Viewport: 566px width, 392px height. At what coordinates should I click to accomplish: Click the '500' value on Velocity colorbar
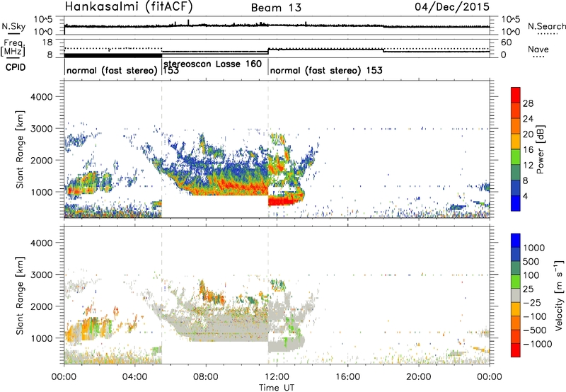531,262
